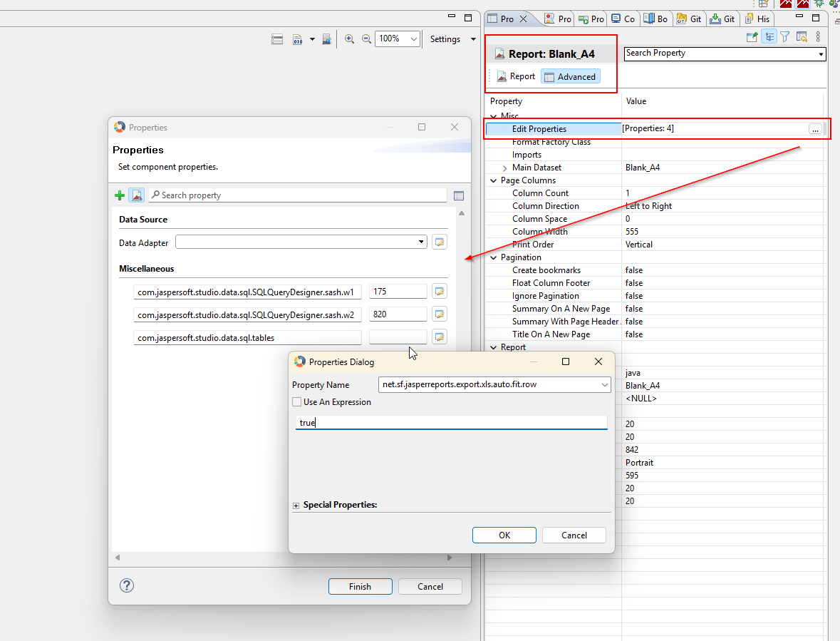This screenshot has width=840, height=641.
Task: Collapse the Pagination category
Action: coord(494,258)
